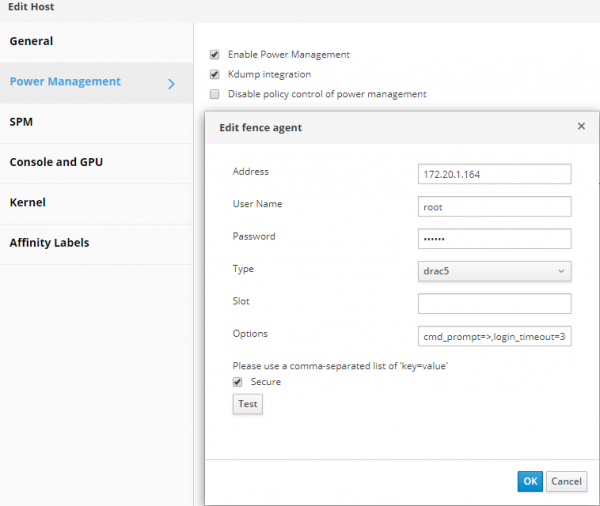The width and height of the screenshot is (600, 506).
Task: Click into the Options text field
Action: (x=494, y=336)
